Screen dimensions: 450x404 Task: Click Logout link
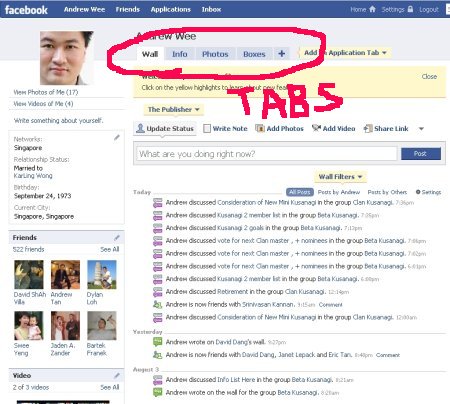coord(429,9)
